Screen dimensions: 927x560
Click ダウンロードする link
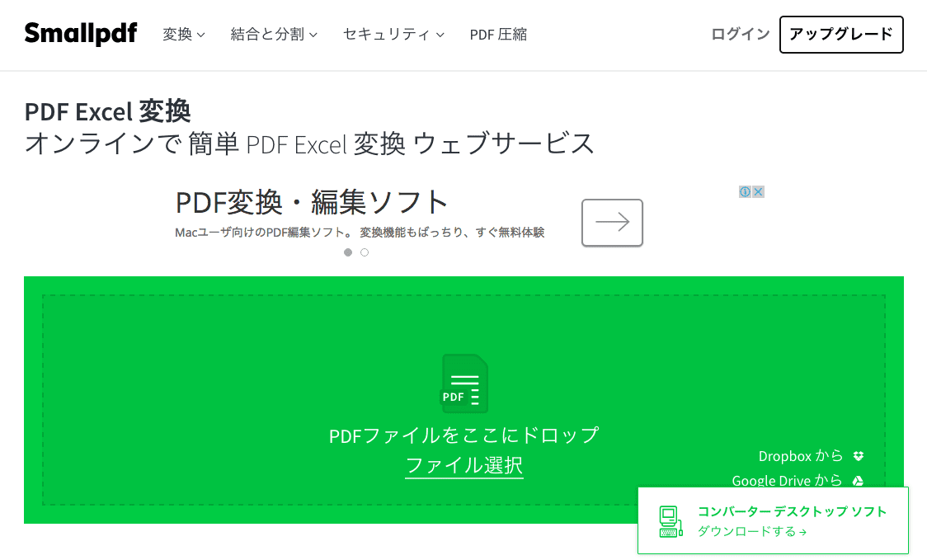tap(752, 532)
